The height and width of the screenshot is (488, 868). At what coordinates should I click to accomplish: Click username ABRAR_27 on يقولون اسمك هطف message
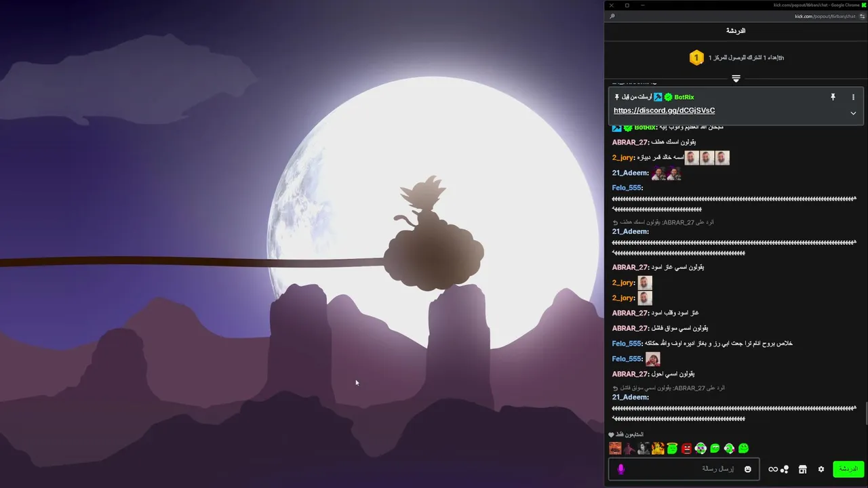pos(630,142)
